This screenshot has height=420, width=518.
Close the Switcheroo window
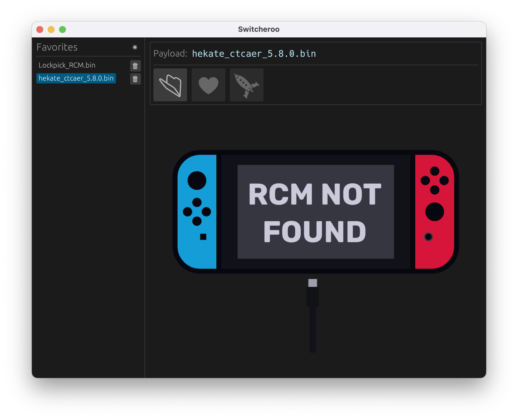40,30
